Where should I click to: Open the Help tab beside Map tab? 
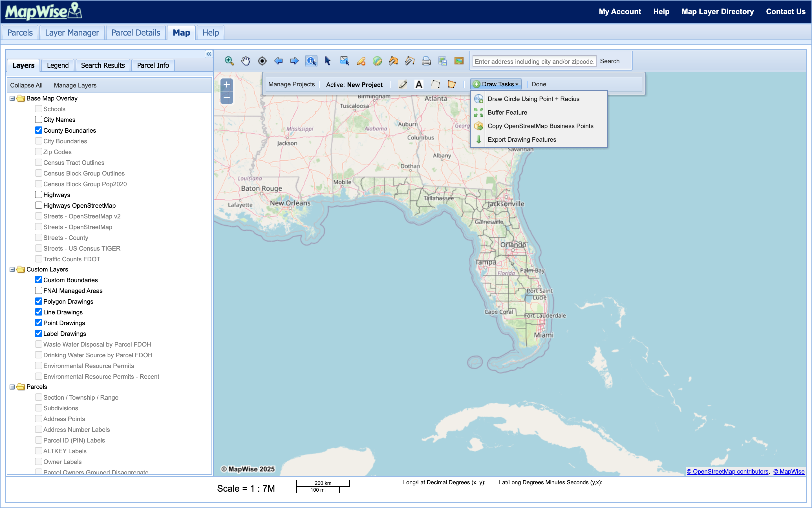(210, 32)
